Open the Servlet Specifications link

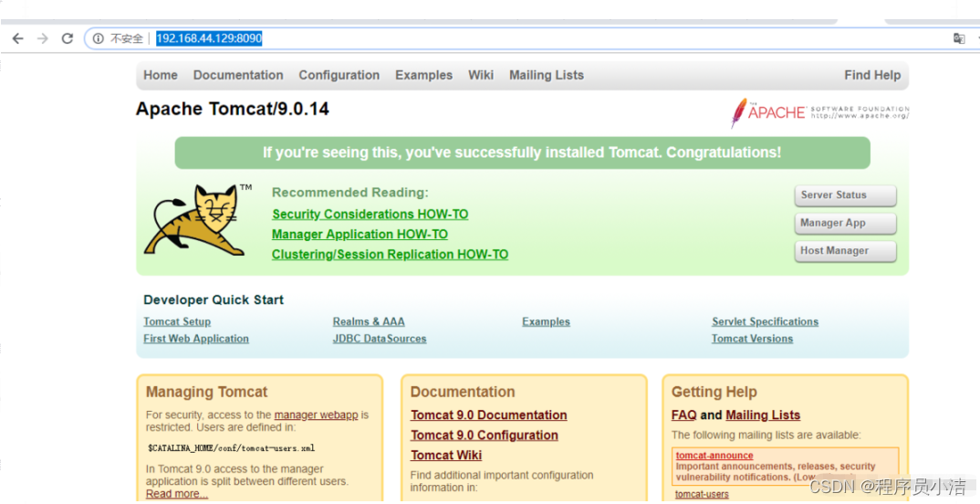(x=765, y=321)
